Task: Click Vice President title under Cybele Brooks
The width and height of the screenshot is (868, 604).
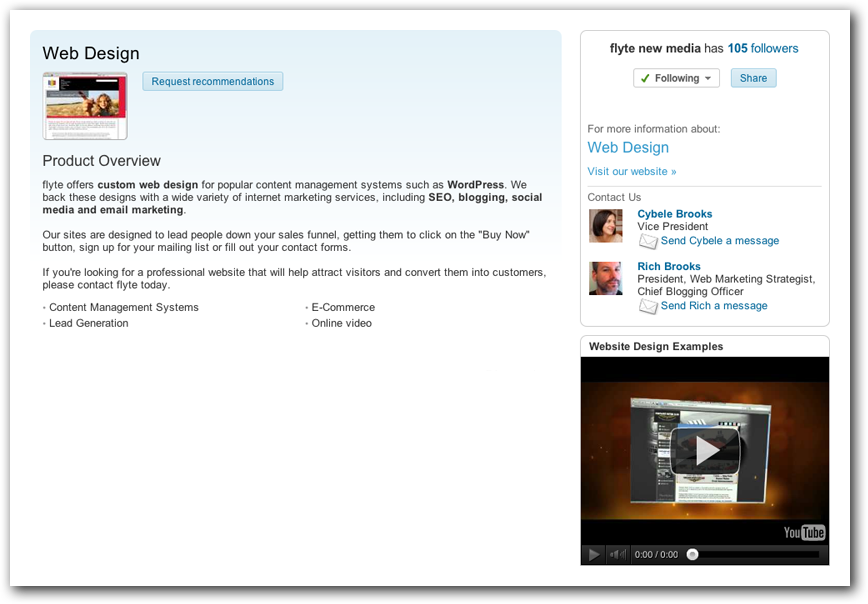Action: tap(673, 226)
